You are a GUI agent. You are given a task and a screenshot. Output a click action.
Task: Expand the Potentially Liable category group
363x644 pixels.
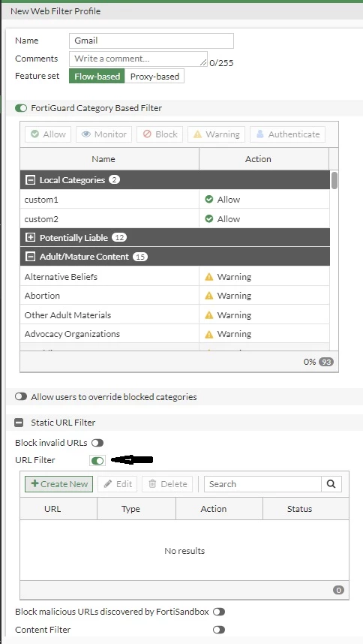(x=30, y=238)
